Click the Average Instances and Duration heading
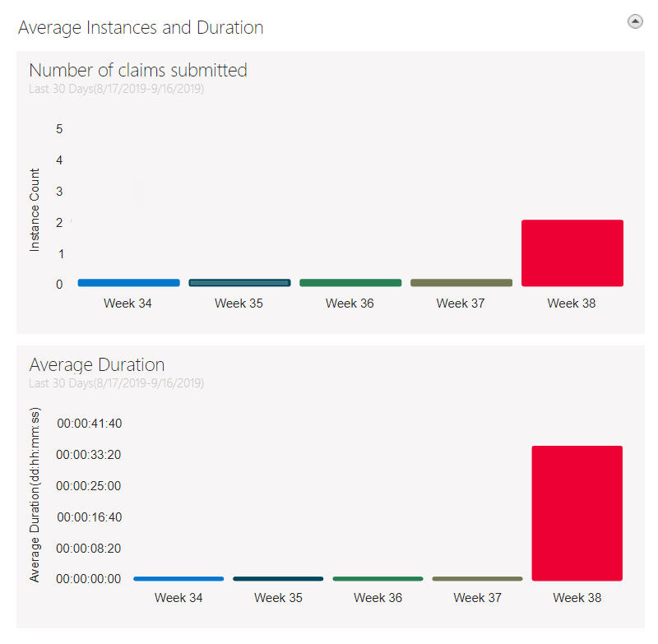Image resolution: width=658 pixels, height=644 pixels. pos(140,27)
